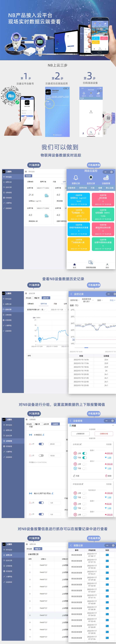Image resolution: width=116 pixels, height=644 pixels.
Task: Collapse the 河道 group chevron in mobile 设备管理
Action: tap(113, 425)
